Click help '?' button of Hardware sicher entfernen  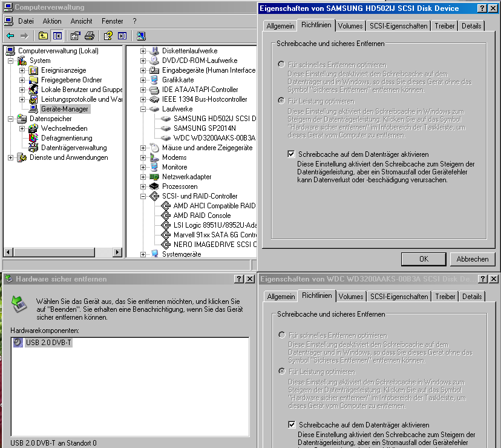tap(238, 279)
